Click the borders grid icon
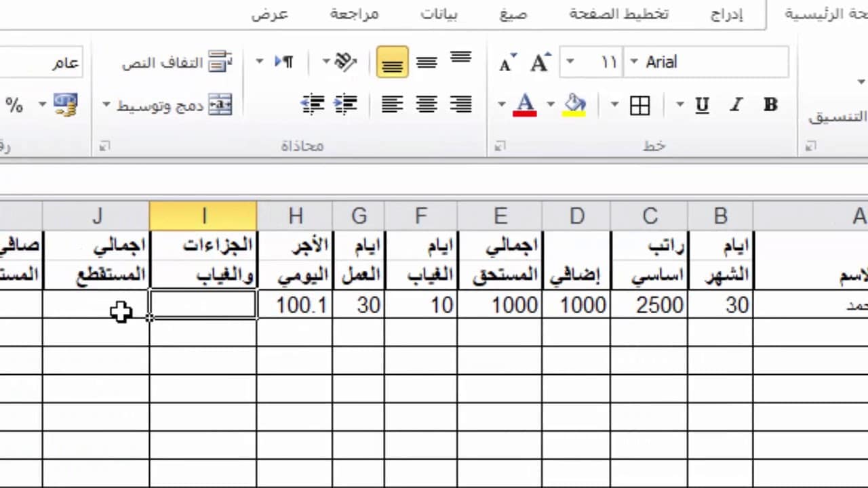This screenshot has width=868, height=488. (639, 105)
